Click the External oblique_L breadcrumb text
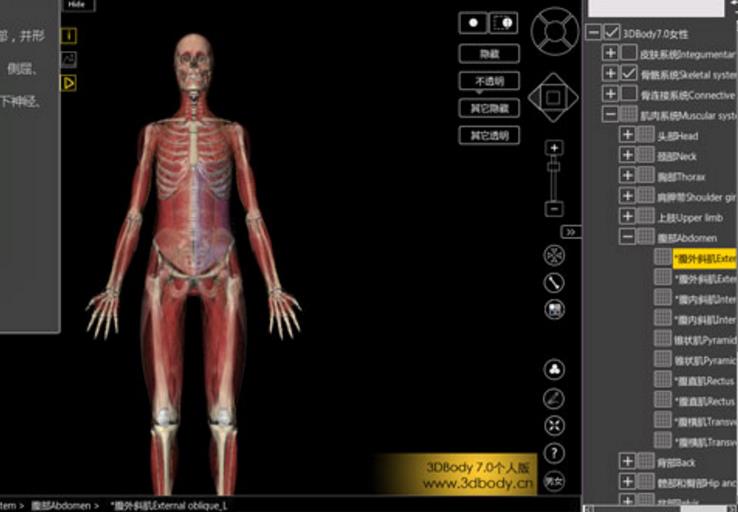Viewport: 738px width, 512px height. click(x=169, y=506)
